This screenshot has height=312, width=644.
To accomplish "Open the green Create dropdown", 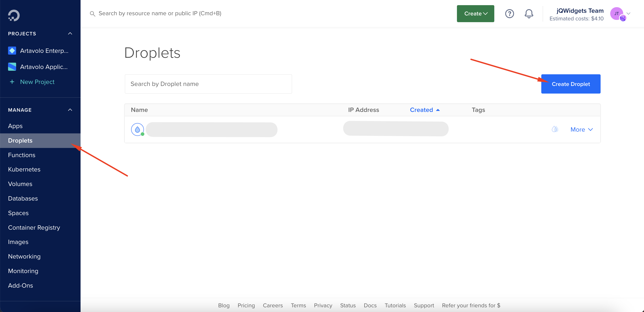I will (475, 14).
